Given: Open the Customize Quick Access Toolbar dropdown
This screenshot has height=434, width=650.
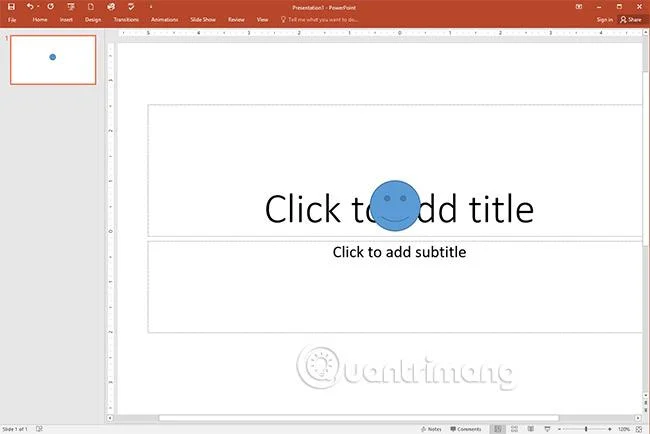Looking at the screenshot, I should [x=151, y=7].
